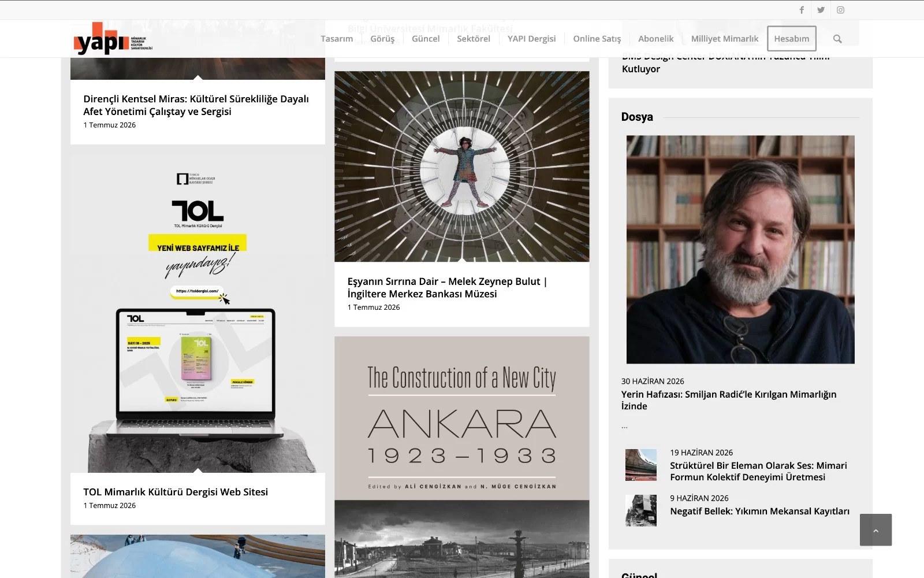Open Negatif Bellek: Yıkımın Mekansal Kayıtları link
This screenshot has height=578, width=924.
[x=759, y=511]
